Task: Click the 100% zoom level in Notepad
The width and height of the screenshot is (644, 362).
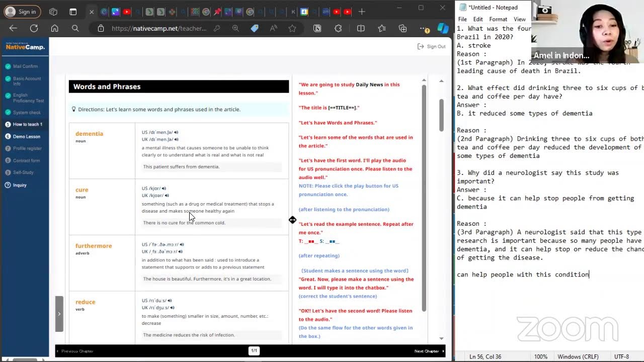Action: pos(541,356)
